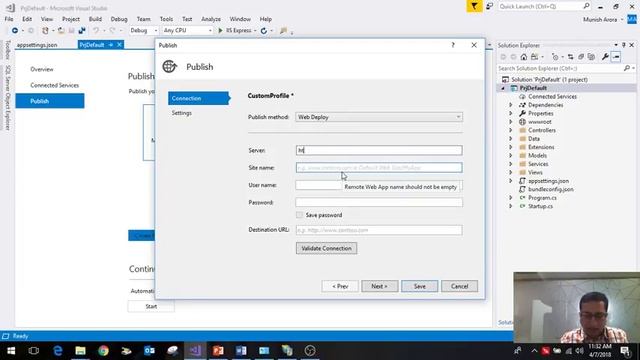Select Connected Services in left page navigation

(54, 85)
